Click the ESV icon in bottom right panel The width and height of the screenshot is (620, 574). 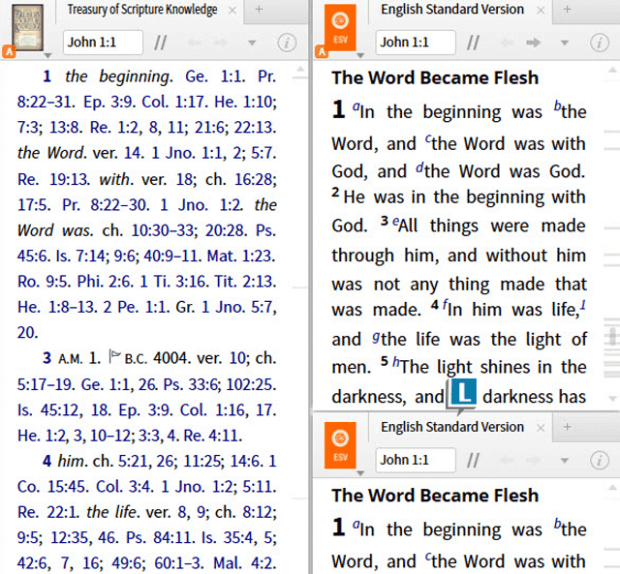[343, 446]
